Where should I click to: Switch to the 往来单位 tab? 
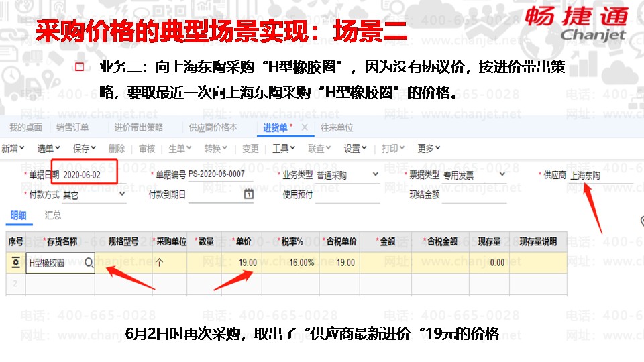click(x=337, y=127)
